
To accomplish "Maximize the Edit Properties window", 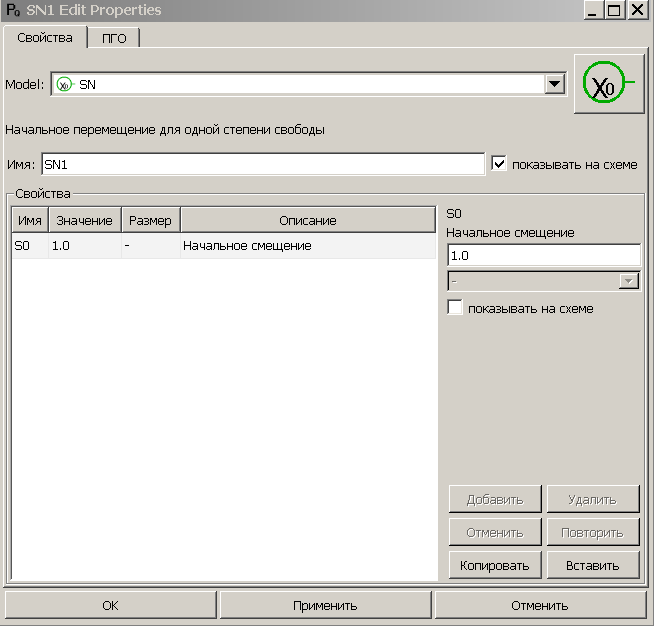I will (614, 10).
